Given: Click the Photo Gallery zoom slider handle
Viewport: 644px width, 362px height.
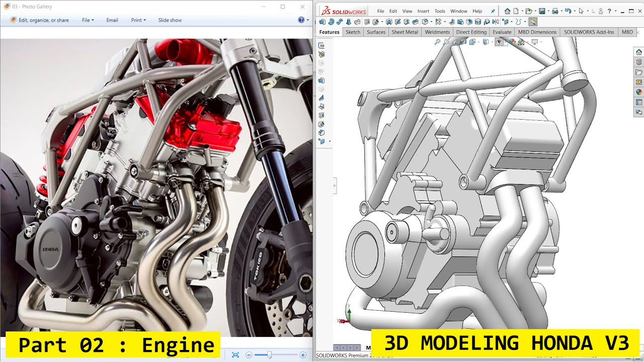Looking at the screenshot, I should click(x=270, y=355).
